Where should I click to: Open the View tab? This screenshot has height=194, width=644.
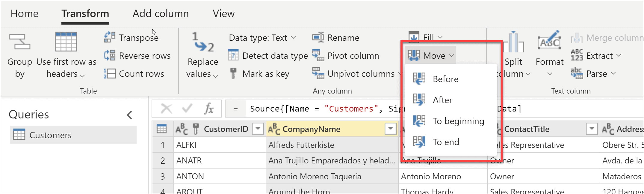(223, 13)
